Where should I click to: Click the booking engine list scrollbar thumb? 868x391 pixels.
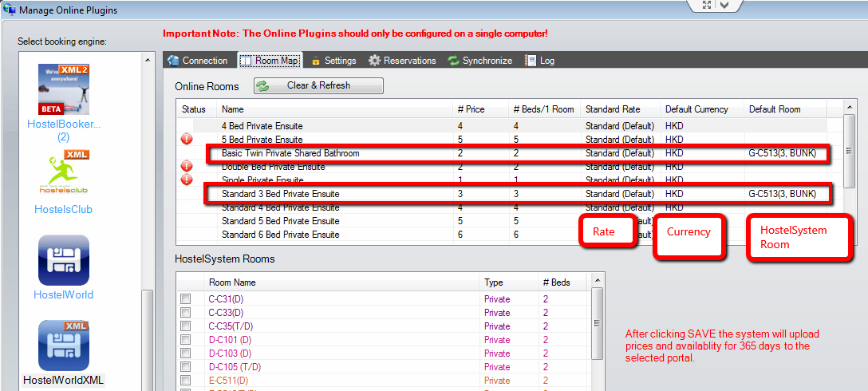click(146, 341)
